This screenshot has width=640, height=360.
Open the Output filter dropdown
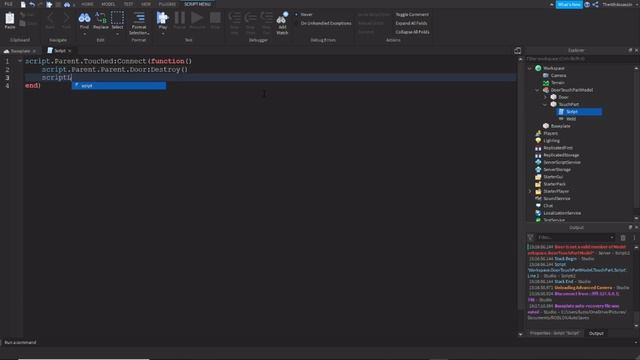[611, 238]
